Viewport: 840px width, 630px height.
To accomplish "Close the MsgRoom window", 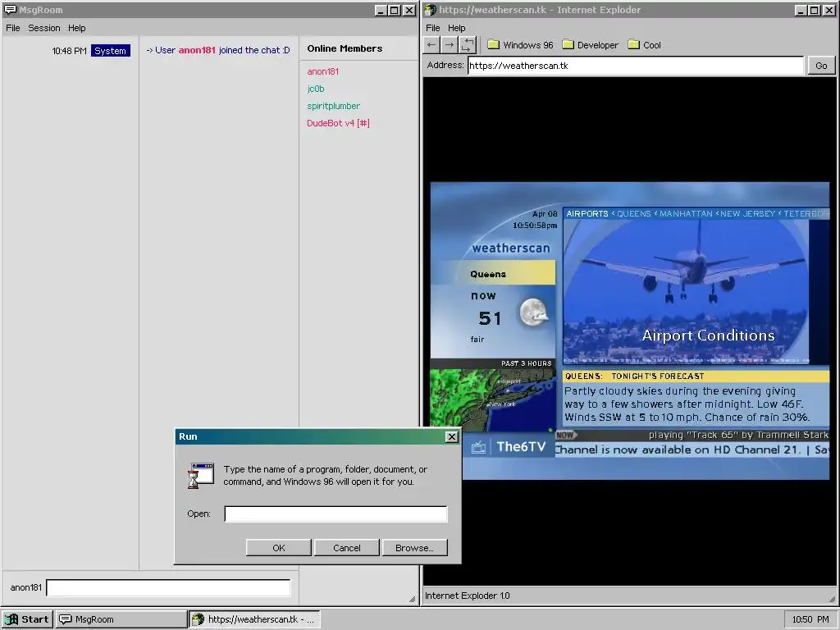I will pos(409,10).
